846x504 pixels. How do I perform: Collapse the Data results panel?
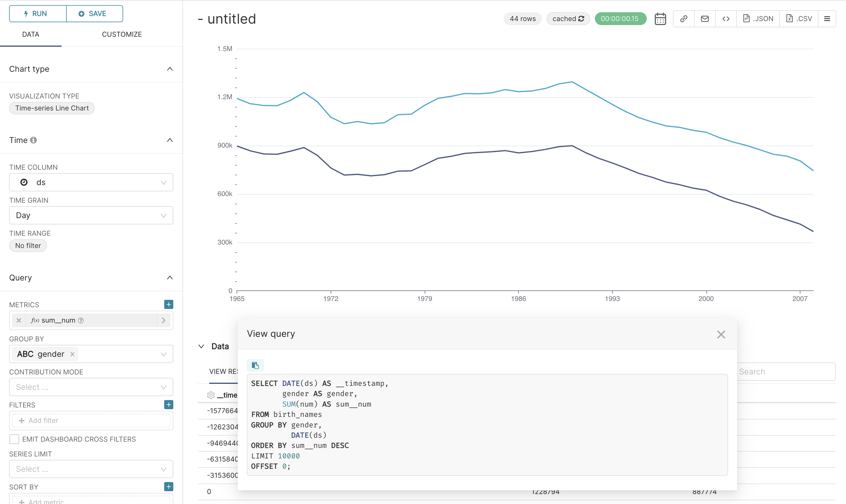[201, 346]
